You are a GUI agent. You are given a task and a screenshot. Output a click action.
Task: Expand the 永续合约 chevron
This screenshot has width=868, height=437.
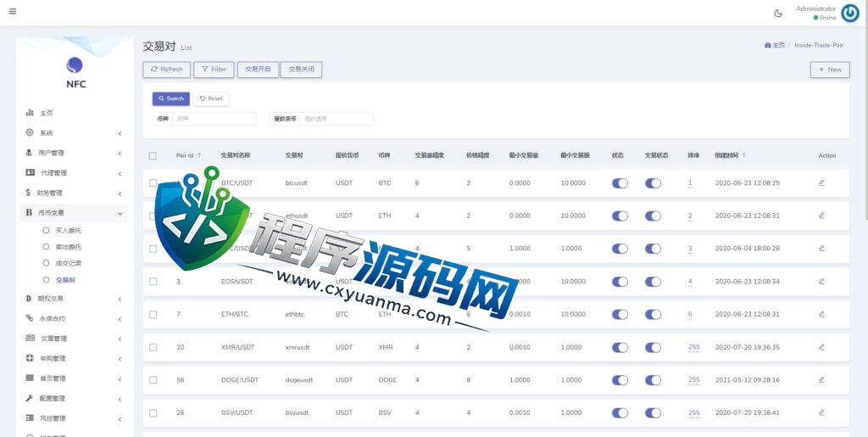point(120,320)
